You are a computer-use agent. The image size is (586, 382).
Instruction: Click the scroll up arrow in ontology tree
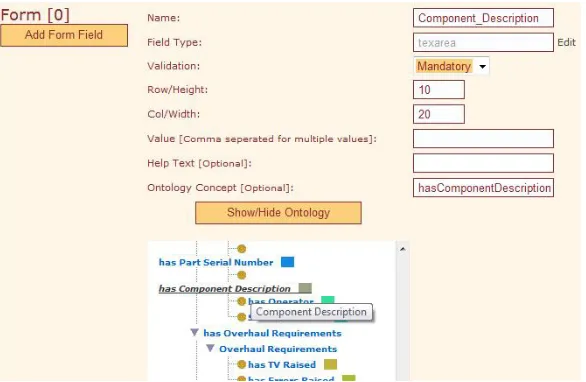coord(403,249)
